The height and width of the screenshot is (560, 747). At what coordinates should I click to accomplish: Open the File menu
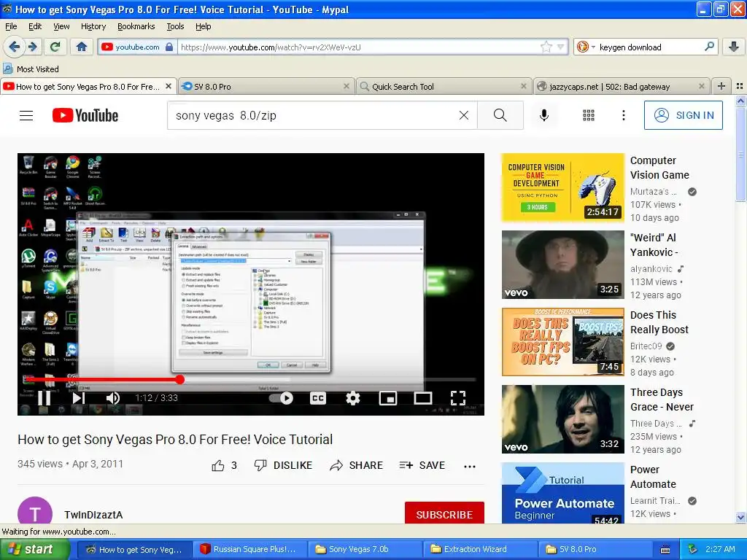tap(11, 26)
